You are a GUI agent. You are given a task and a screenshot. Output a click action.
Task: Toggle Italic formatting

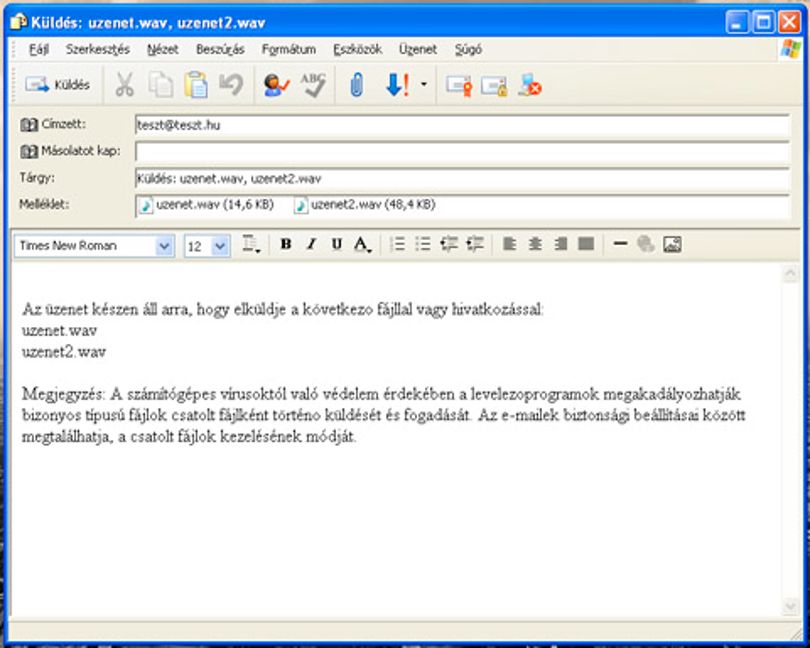coord(311,244)
